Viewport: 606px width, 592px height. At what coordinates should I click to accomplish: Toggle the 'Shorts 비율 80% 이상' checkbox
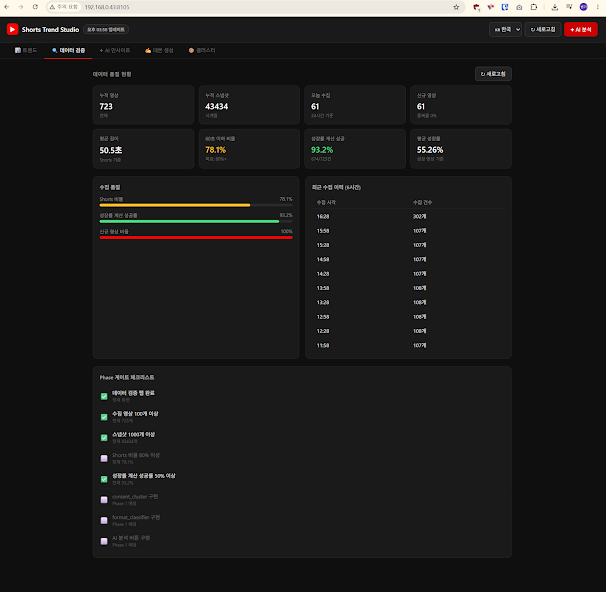coord(104,458)
